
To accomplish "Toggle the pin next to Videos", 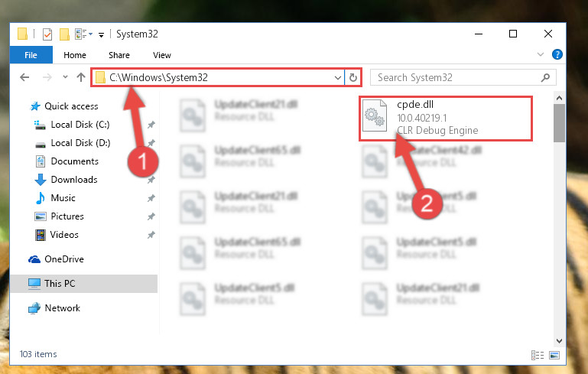I will pyautogui.click(x=151, y=235).
